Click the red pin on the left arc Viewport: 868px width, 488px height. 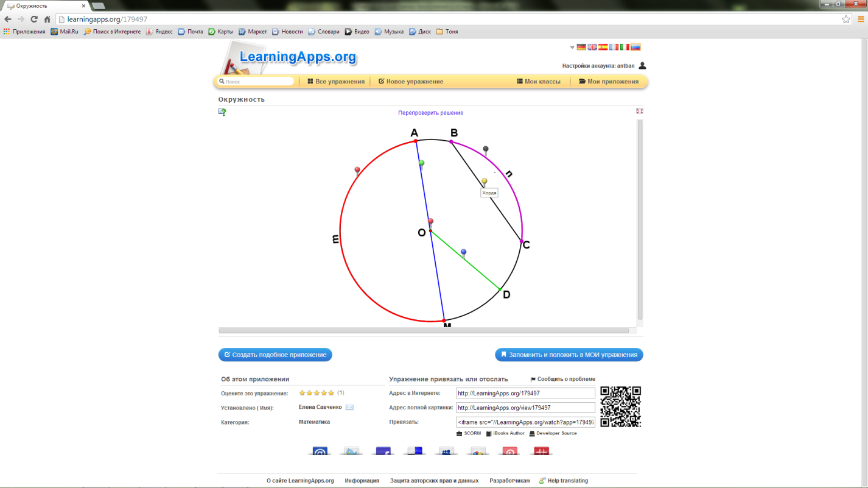(357, 172)
